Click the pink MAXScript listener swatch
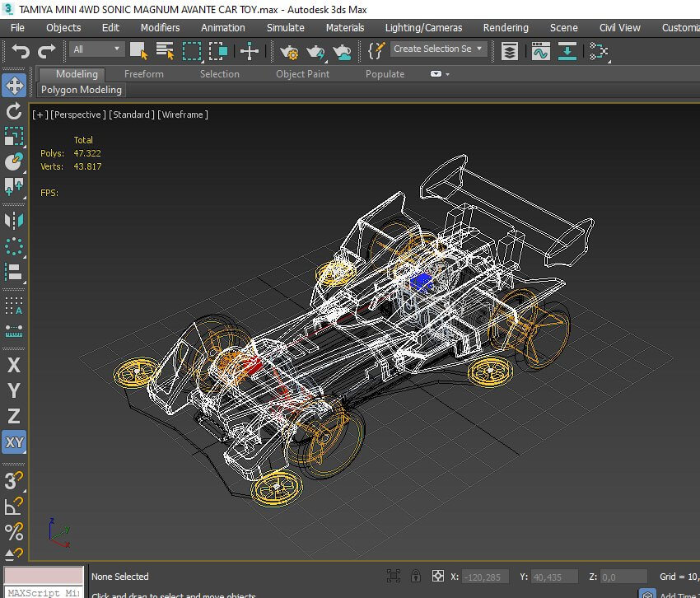The image size is (700, 598). pos(44,576)
